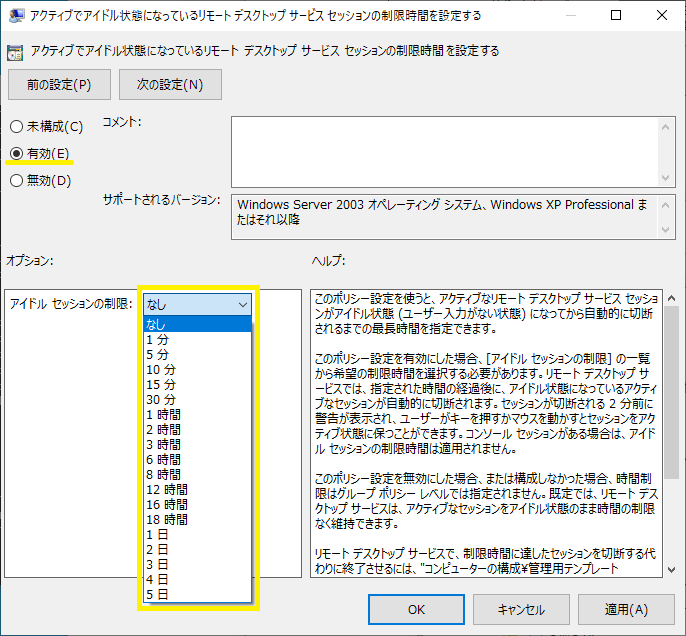Click the サポートされるバージョン scroll up arrow

665,205
